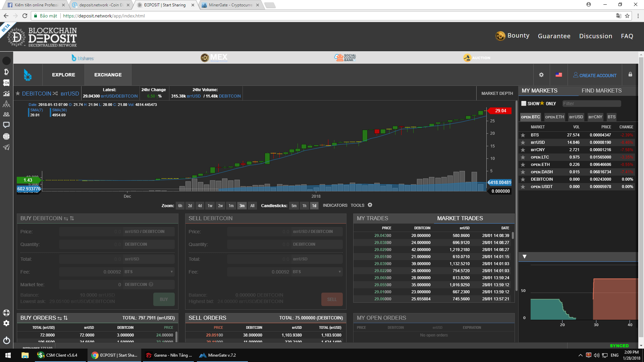Open the Buy fee asset BTS dropdown
Image resolution: width=644 pixels, height=362 pixels.
[x=149, y=272]
